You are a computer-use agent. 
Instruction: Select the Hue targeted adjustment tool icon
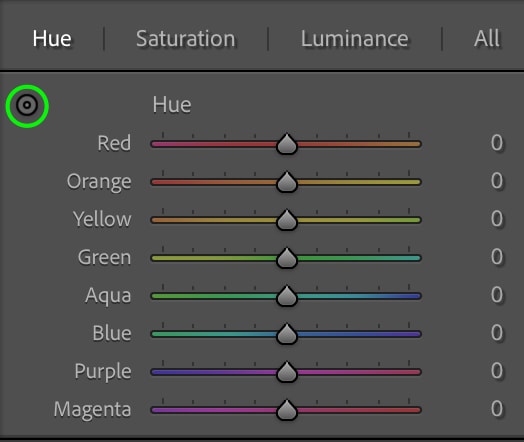point(27,106)
